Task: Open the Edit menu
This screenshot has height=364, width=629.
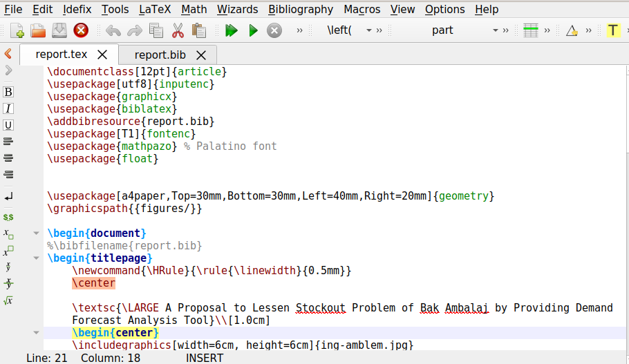Action: pyautogui.click(x=43, y=9)
